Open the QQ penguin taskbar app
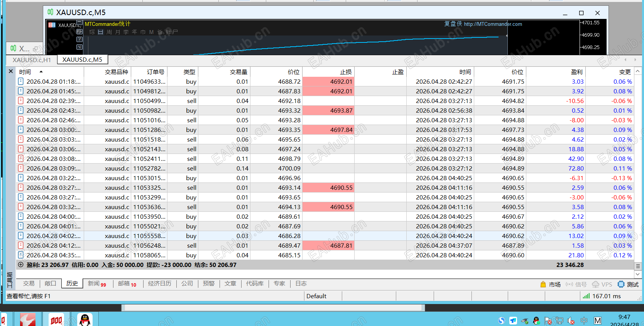The height and width of the screenshot is (326, 644). 85,320
